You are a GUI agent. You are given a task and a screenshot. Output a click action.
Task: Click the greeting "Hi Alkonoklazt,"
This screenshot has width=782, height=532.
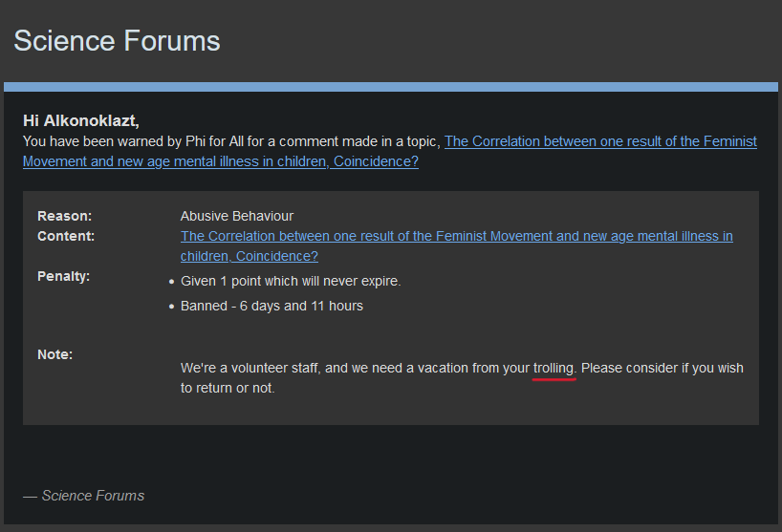coord(81,120)
